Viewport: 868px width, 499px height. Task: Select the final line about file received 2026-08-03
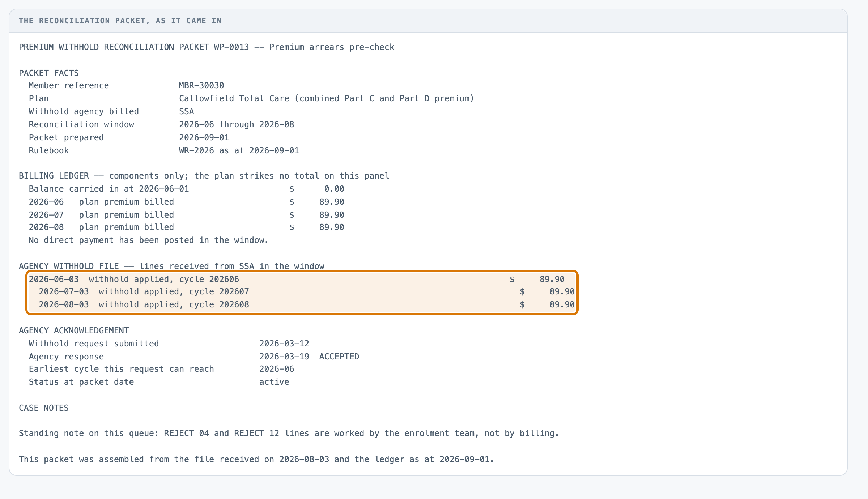[256, 460]
